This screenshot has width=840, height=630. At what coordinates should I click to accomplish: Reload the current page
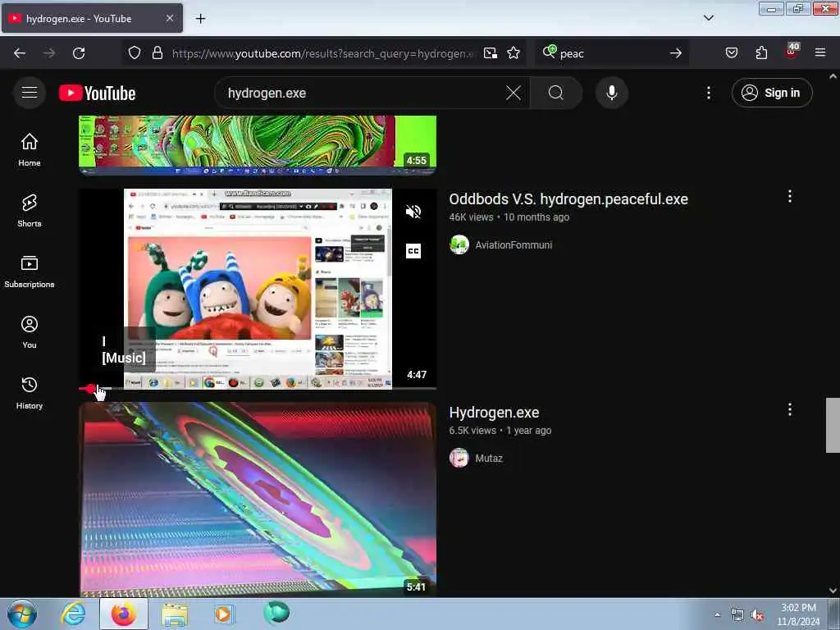pyautogui.click(x=79, y=53)
